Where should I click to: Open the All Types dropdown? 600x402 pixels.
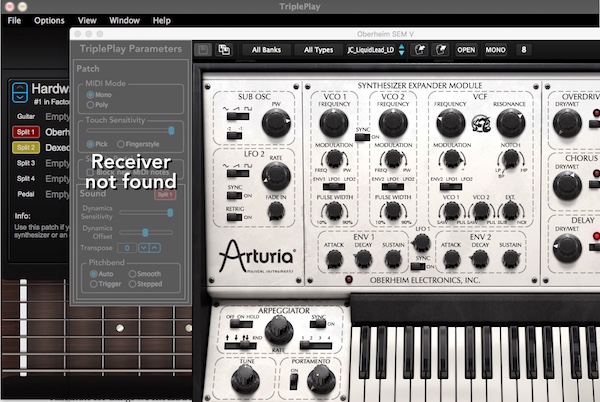(x=318, y=50)
